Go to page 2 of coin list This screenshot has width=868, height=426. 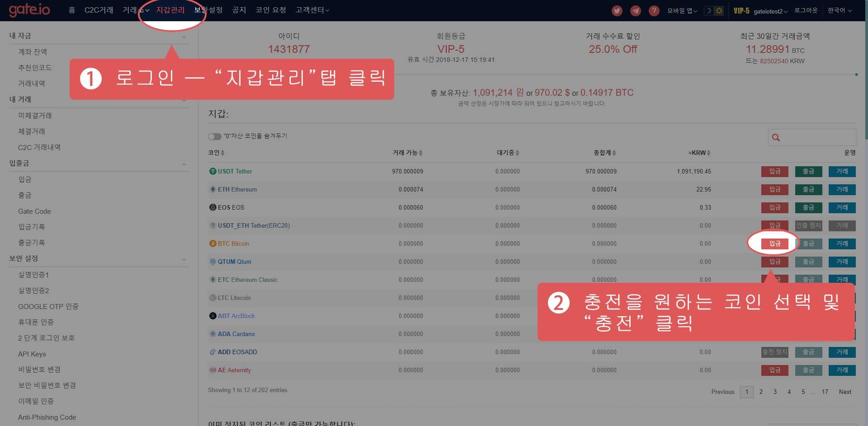coord(761,392)
